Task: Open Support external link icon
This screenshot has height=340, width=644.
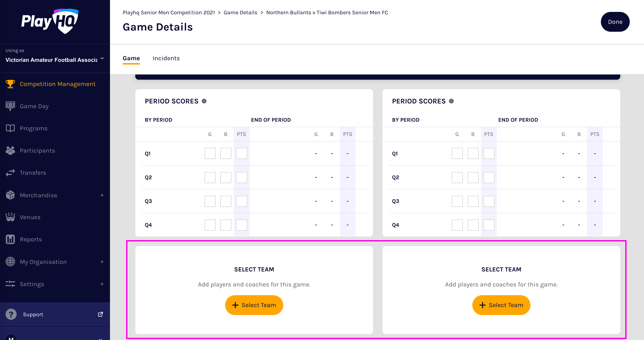Action: [100, 314]
